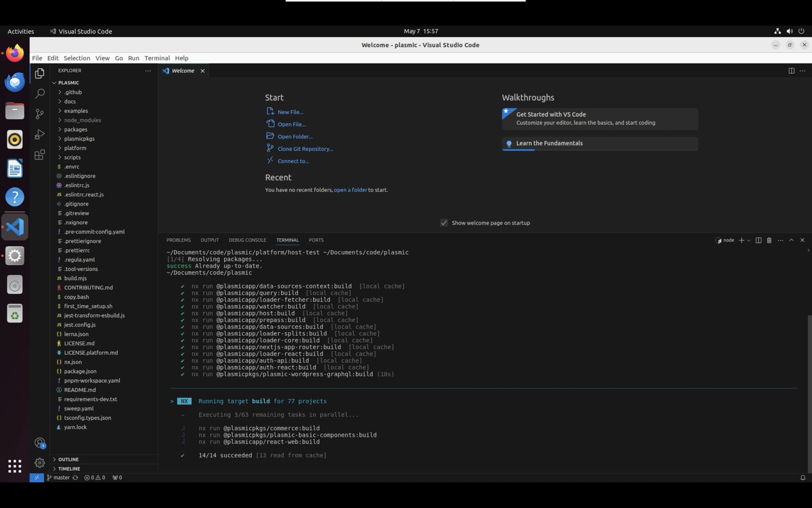
Task: Open the new terminal launch profile dropdown
Action: point(749,240)
